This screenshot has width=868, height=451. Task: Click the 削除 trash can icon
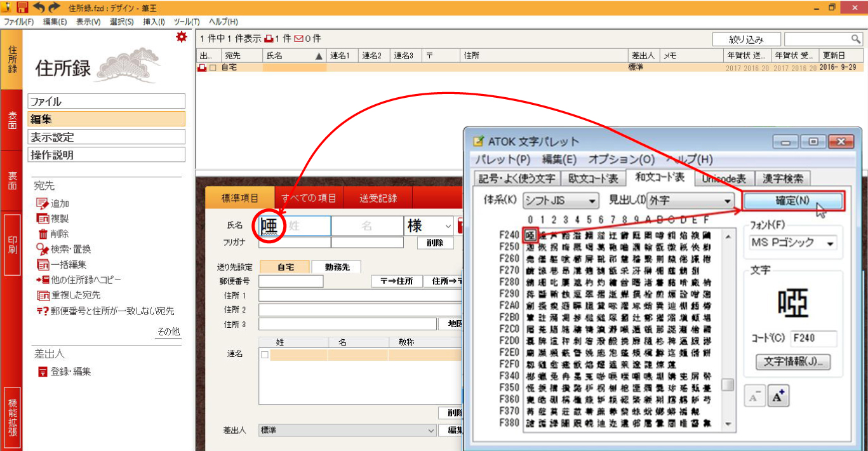tap(43, 234)
